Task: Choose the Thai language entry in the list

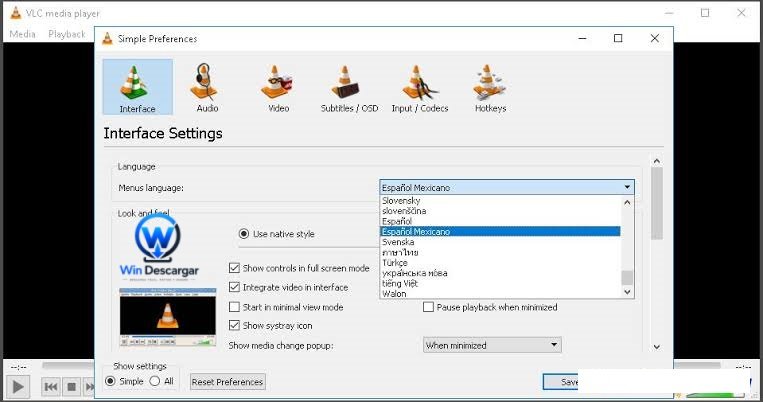Action: coord(500,253)
